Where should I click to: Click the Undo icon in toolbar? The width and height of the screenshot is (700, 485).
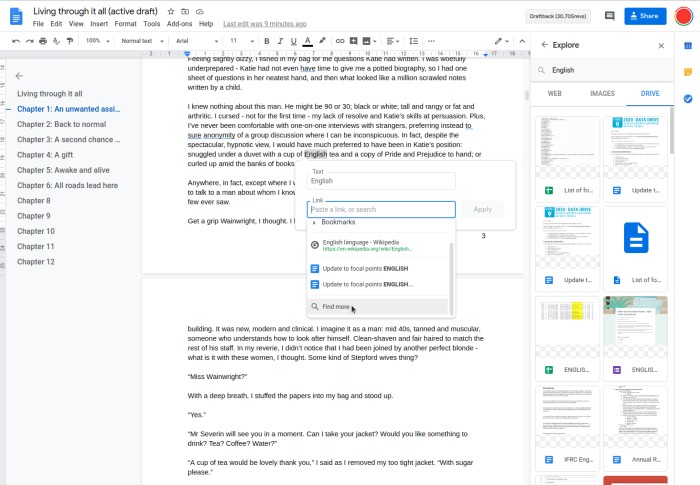(16, 41)
